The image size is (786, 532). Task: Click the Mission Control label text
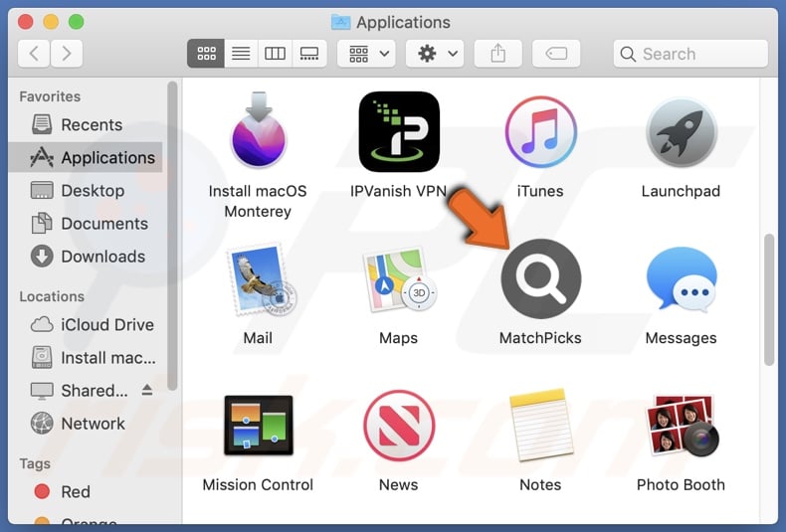258,485
